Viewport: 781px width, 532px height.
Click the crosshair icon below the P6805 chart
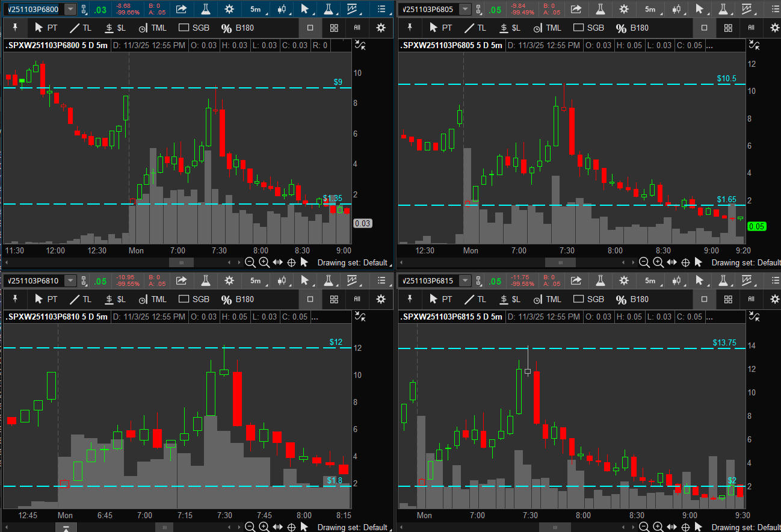pyautogui.click(x=685, y=262)
